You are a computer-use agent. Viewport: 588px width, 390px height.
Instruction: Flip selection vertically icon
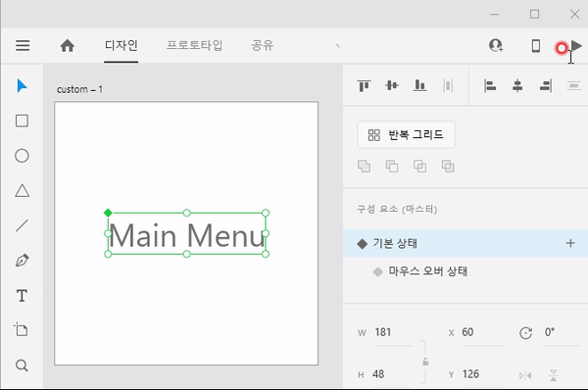[554, 375]
